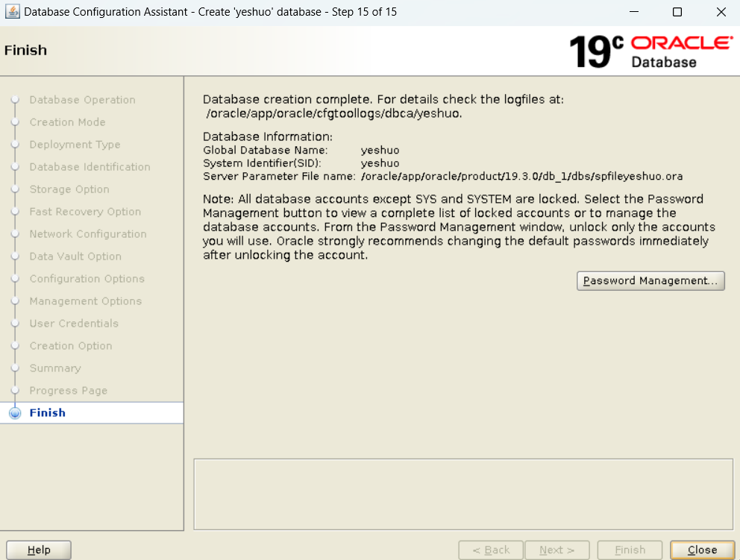Click the Oracle 19c Database logo

pyautogui.click(x=651, y=51)
